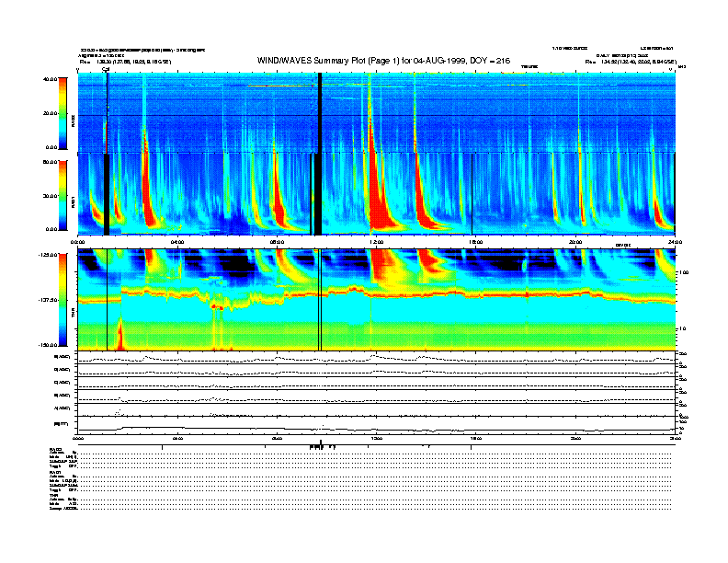Click the 16:00 label below the RAD1 spectrogram
Image resolution: width=728 pixels, height=563 pixels.
(x=476, y=242)
